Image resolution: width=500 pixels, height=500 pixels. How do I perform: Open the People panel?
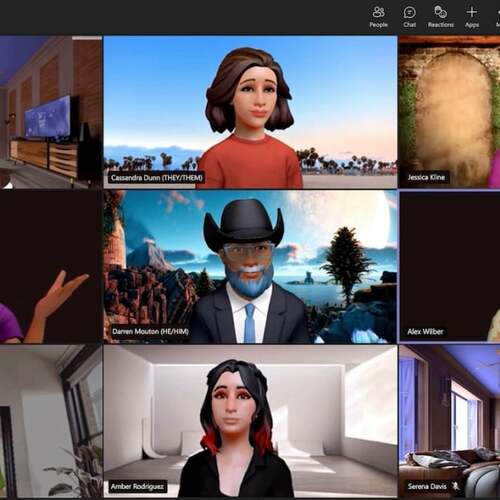(x=378, y=17)
